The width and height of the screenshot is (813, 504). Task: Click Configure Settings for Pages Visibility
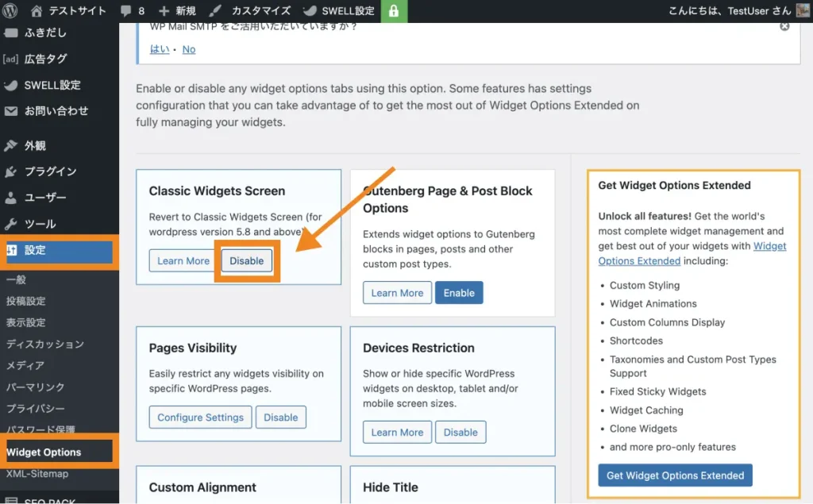click(x=200, y=417)
